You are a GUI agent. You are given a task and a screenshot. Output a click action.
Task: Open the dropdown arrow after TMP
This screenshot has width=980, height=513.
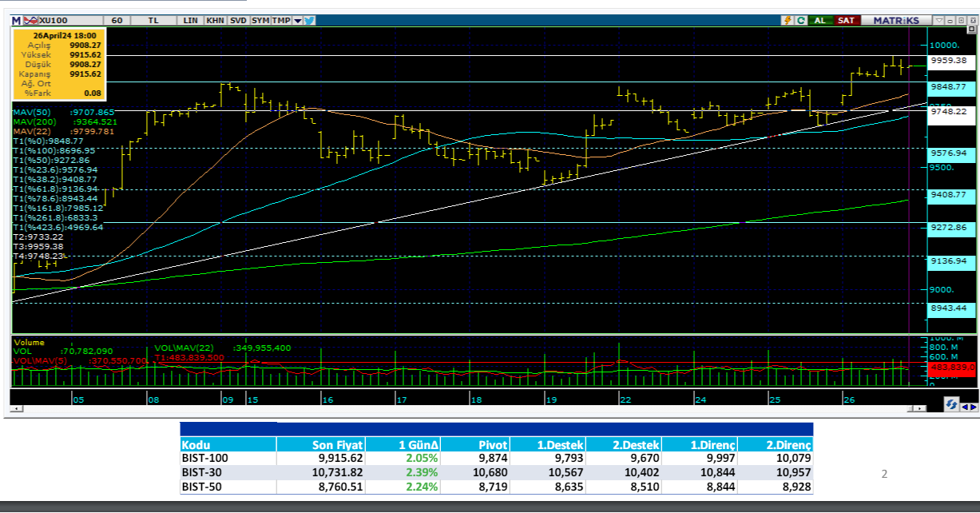click(297, 20)
